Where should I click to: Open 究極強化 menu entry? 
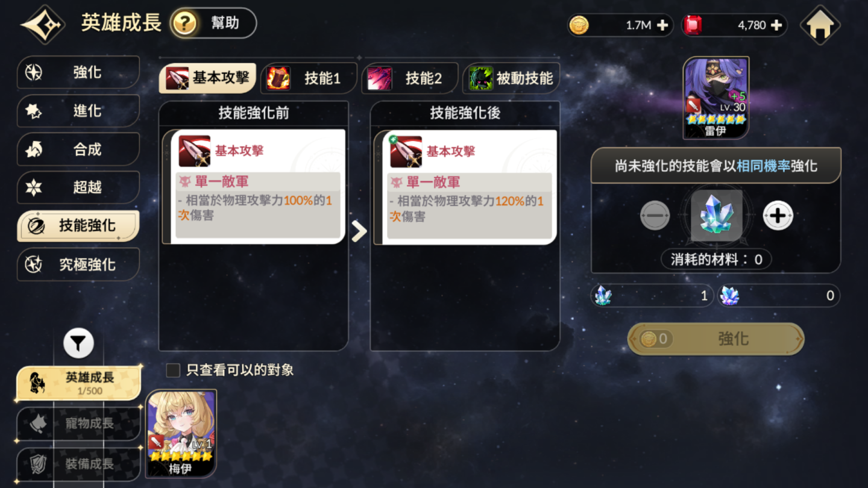[x=78, y=264]
